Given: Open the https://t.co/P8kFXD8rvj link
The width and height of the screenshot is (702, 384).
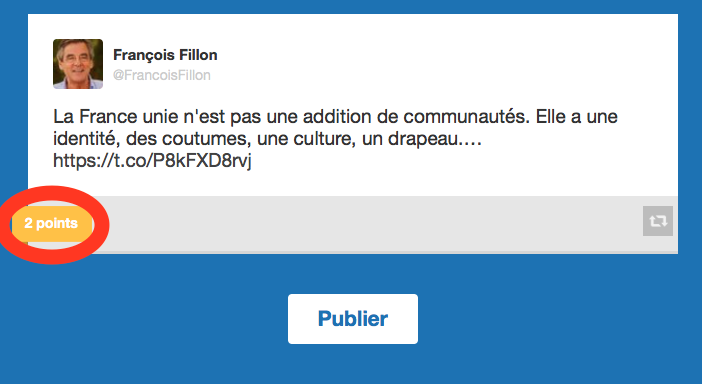Looking at the screenshot, I should [x=152, y=160].
